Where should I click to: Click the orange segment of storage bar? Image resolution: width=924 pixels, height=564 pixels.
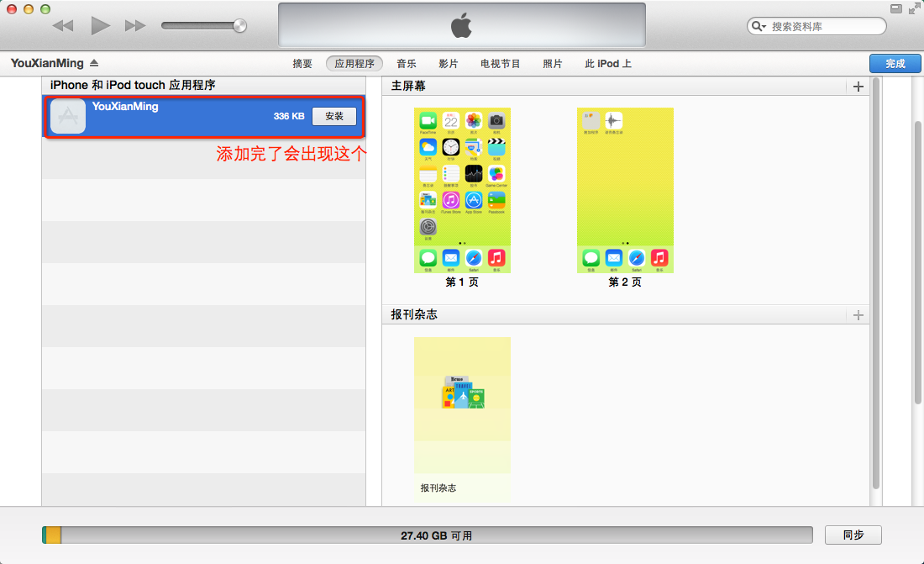[x=53, y=535]
